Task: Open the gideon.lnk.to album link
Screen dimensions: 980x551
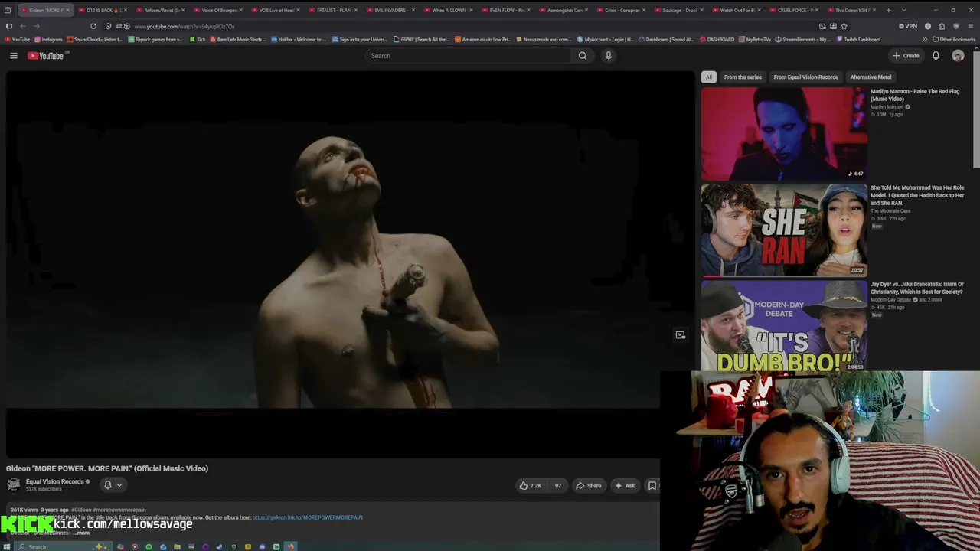Action: coord(307,517)
